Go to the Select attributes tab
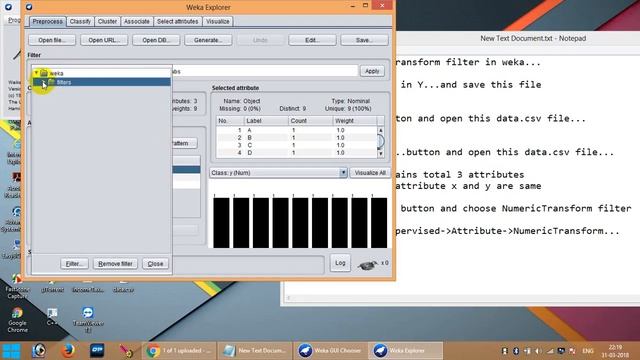 [178, 21]
